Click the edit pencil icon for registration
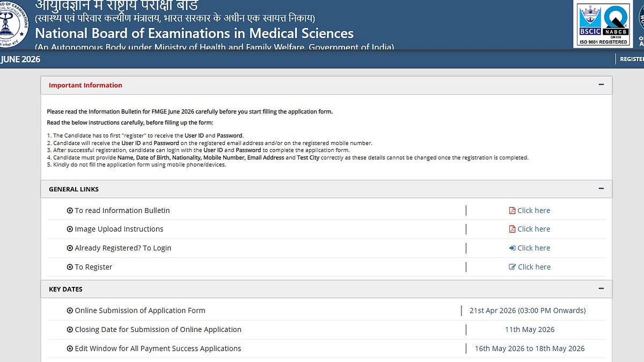Viewport: 644px width, 362px height. 512,267
